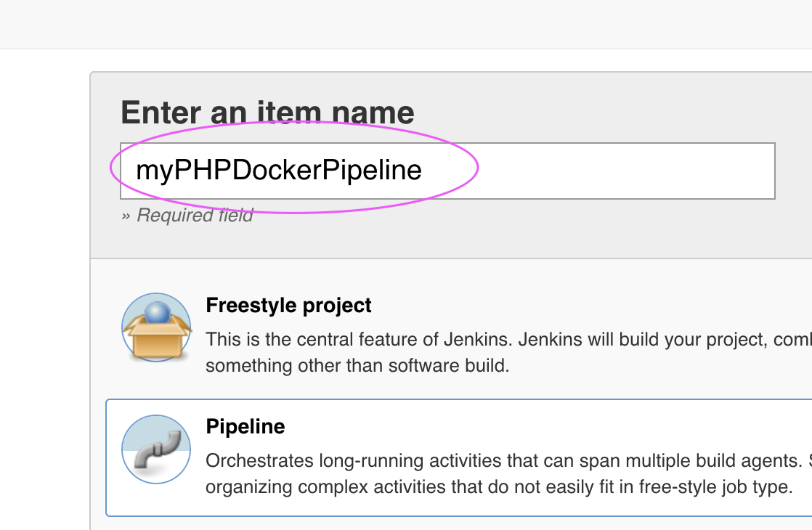Click the Freestyle project description text
This screenshot has height=530, width=812.
(508, 352)
